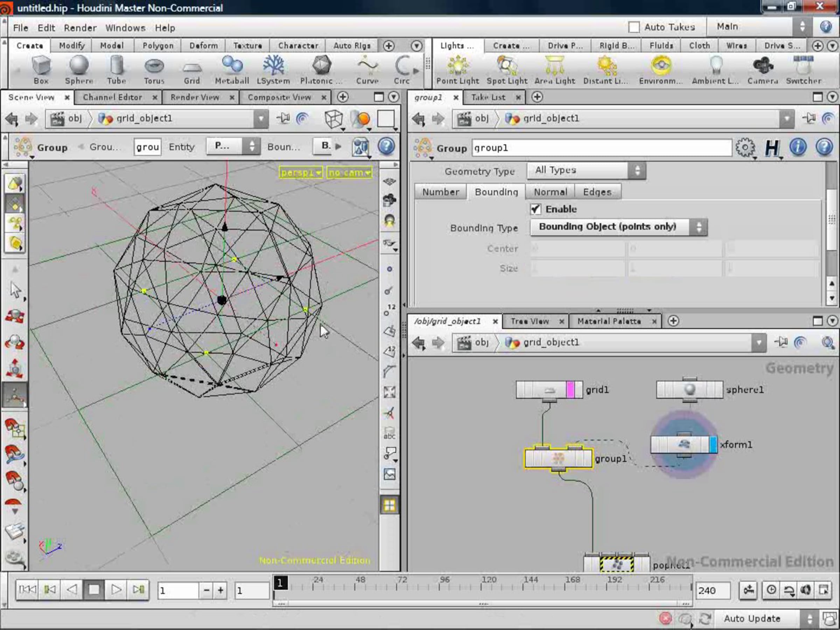This screenshot has width=840, height=630.
Task: Toggle the blue display flag on xform1
Action: [x=713, y=444]
